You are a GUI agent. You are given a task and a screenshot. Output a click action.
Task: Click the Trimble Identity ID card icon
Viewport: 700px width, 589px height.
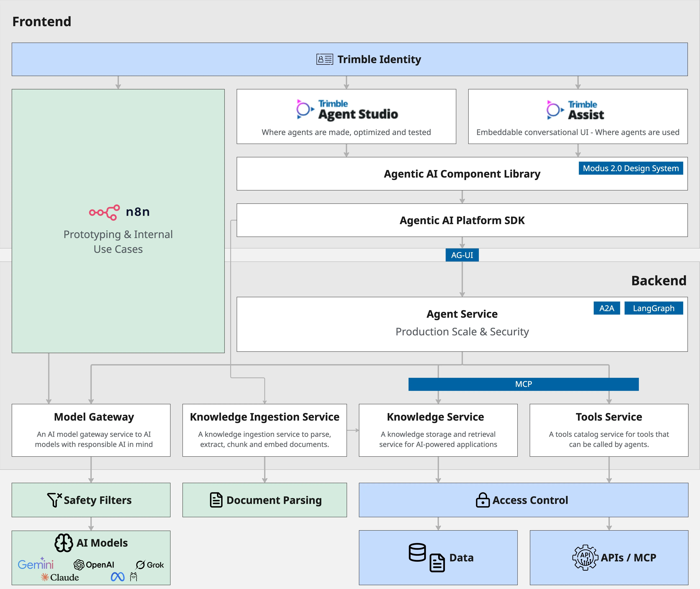[x=325, y=59]
